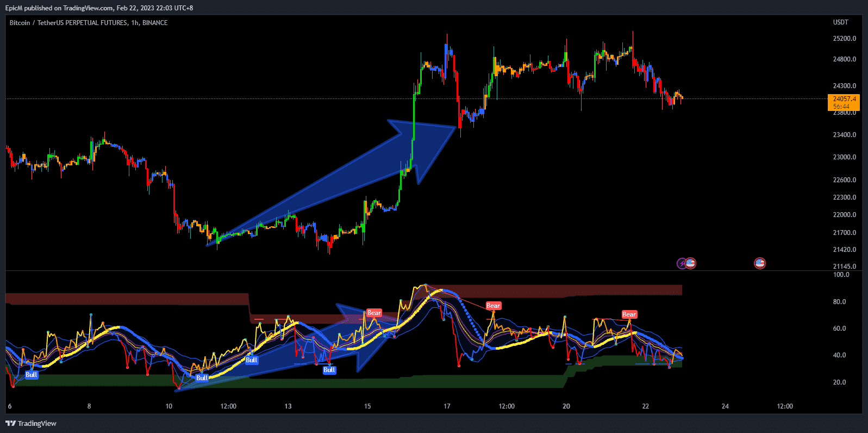Open Bitcoin / TetherUS PERPETUAL FUTURES symbol title
The height and width of the screenshot is (433, 868).
tap(89, 23)
